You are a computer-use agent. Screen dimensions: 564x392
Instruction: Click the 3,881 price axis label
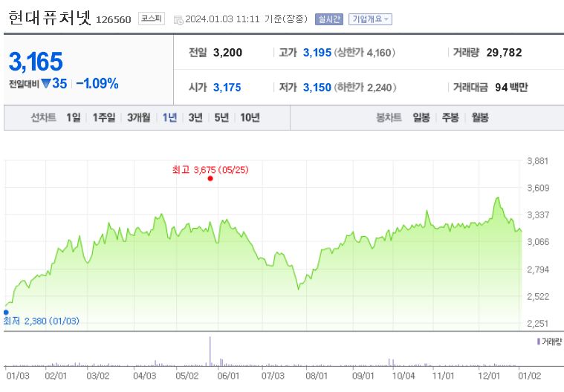pos(538,161)
